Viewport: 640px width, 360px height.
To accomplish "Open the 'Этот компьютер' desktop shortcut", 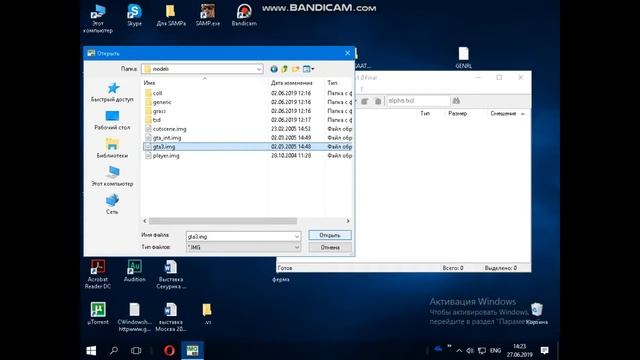I will click(x=98, y=18).
